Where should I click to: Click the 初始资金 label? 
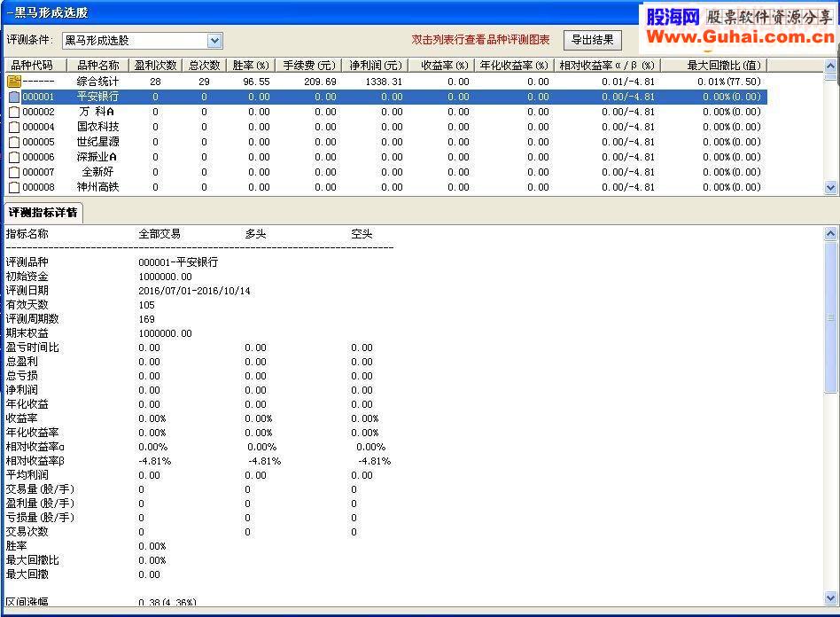(x=27, y=277)
